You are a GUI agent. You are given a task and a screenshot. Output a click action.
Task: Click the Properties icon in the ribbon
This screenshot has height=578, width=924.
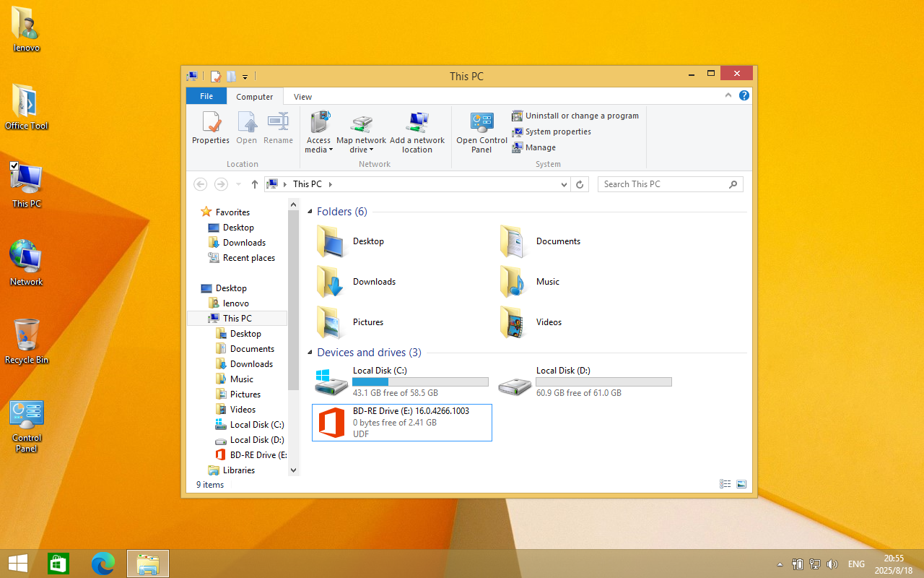(211, 123)
